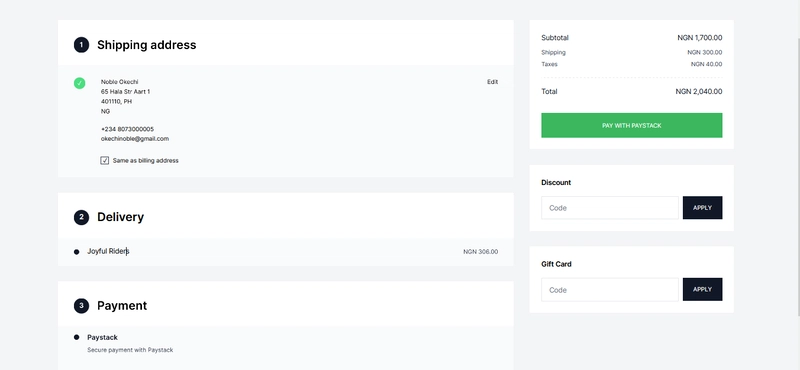
Task: Click email okechinoble@gmail.com
Action: (135, 139)
